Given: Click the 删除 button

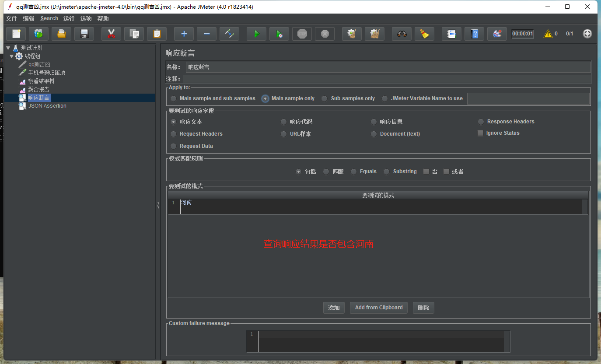Looking at the screenshot, I should point(423,308).
